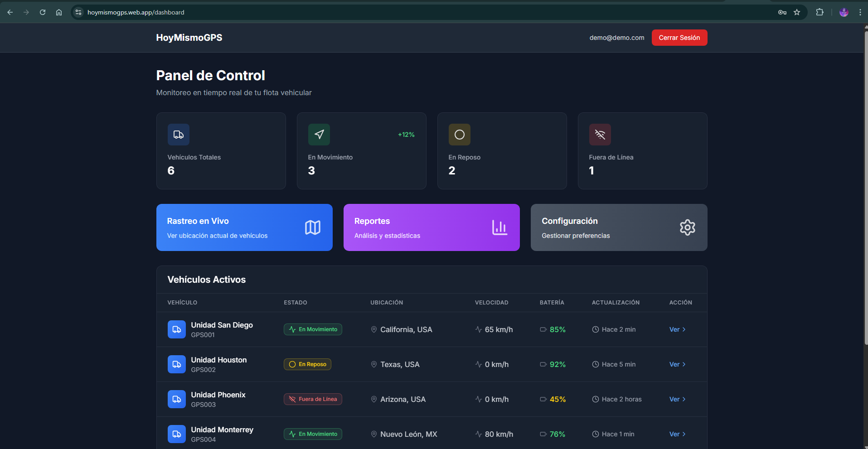Open Ver link for Unidad San Diego
This screenshot has width=868, height=449.
[677, 329]
